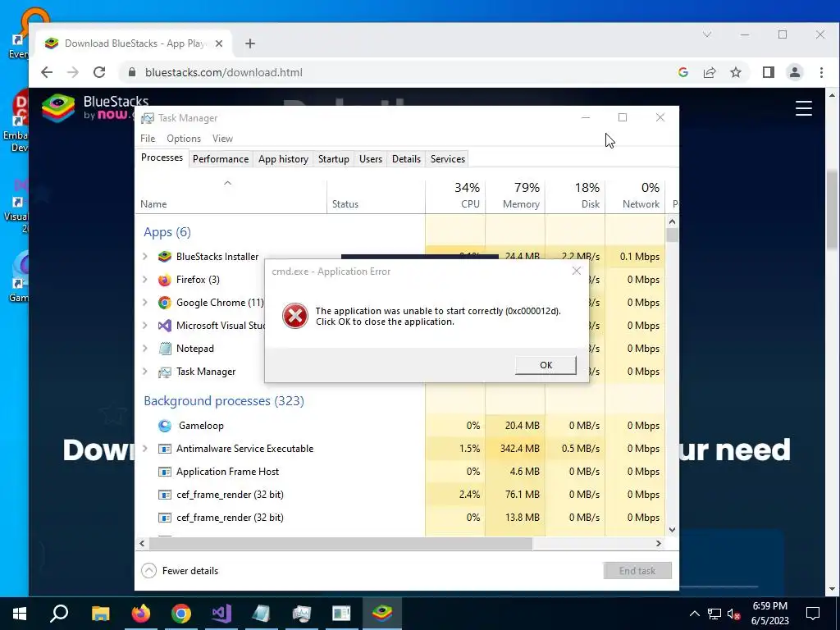Open File Explorer from the taskbar

tap(100, 614)
